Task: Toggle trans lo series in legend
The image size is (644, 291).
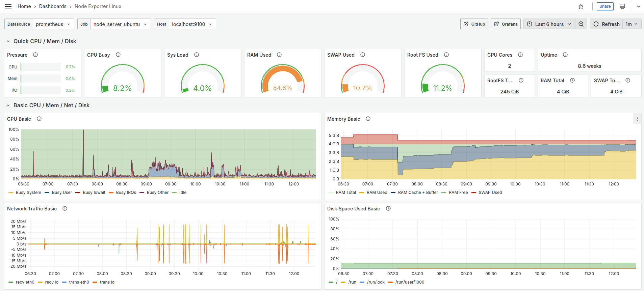Action: pos(107,282)
